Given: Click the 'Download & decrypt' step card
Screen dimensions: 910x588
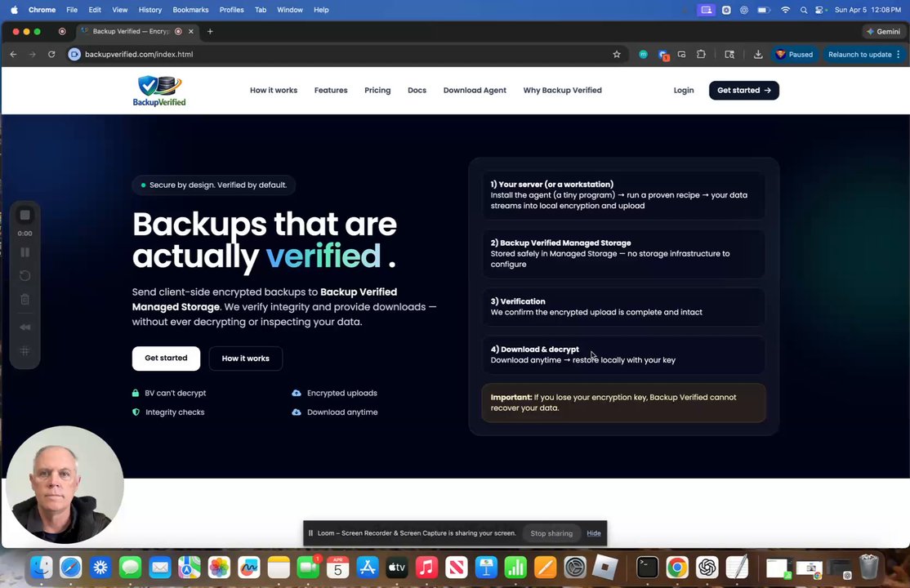Looking at the screenshot, I should pyautogui.click(x=623, y=354).
